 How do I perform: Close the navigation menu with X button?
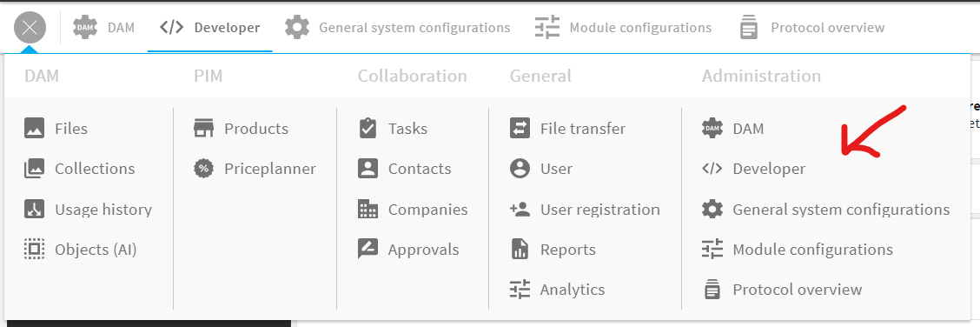click(30, 28)
